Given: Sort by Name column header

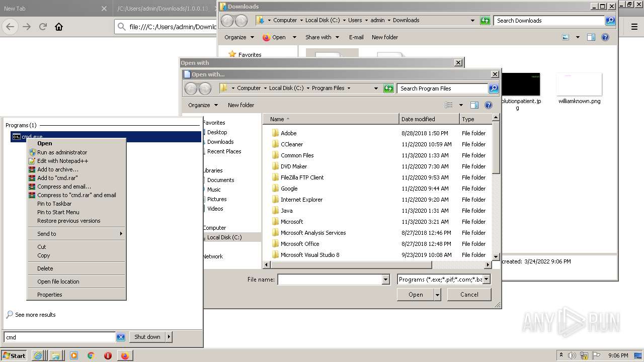Looking at the screenshot, I should pyautogui.click(x=331, y=119).
